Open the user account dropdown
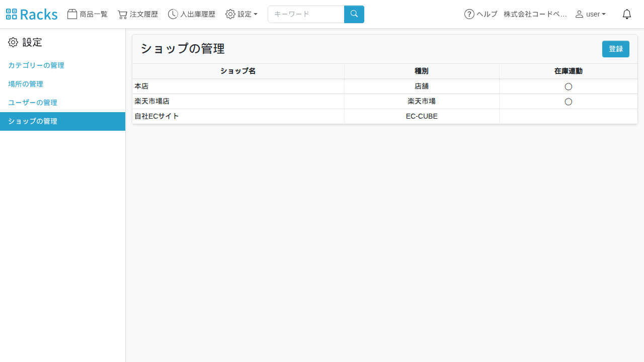The image size is (644, 362). (x=591, y=14)
